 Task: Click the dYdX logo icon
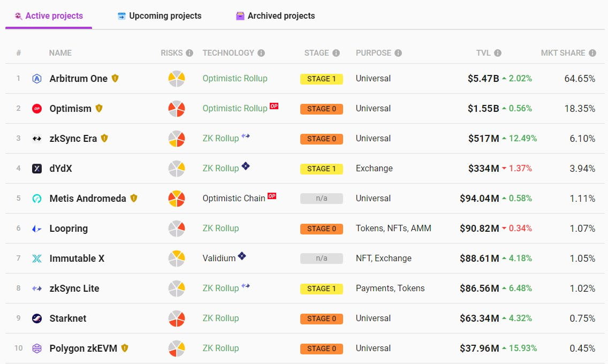coord(37,168)
